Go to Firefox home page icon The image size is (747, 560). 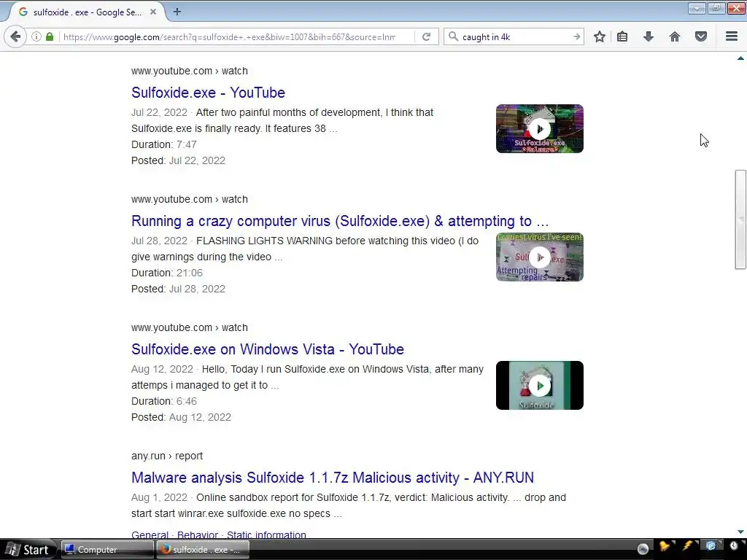tap(675, 36)
